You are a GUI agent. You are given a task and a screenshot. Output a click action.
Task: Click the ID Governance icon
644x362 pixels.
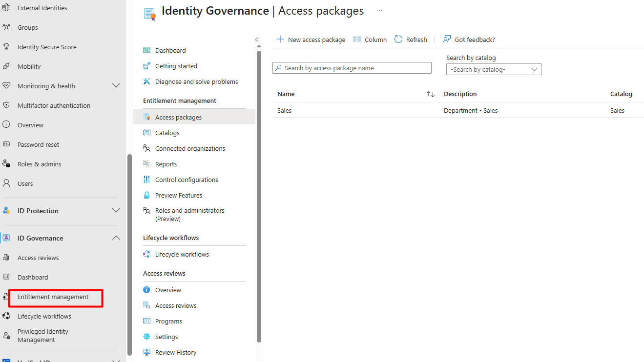[x=6, y=238]
